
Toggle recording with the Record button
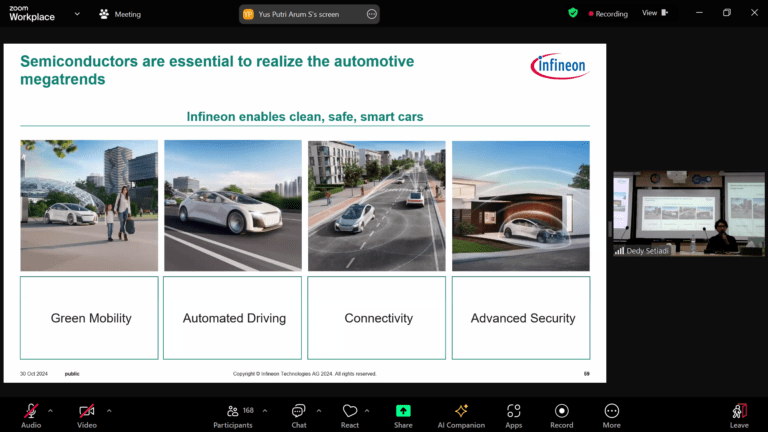tap(562, 411)
